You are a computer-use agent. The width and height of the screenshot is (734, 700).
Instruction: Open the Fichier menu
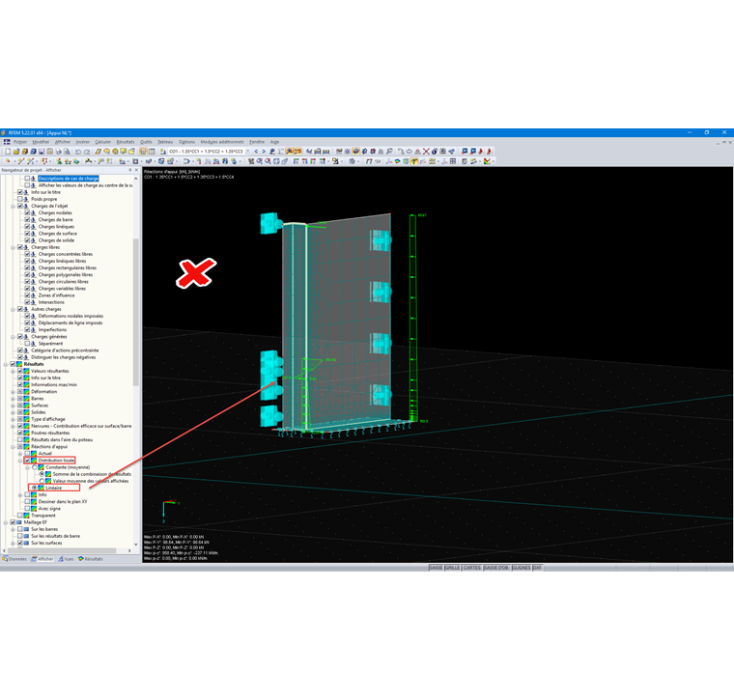tap(20, 142)
